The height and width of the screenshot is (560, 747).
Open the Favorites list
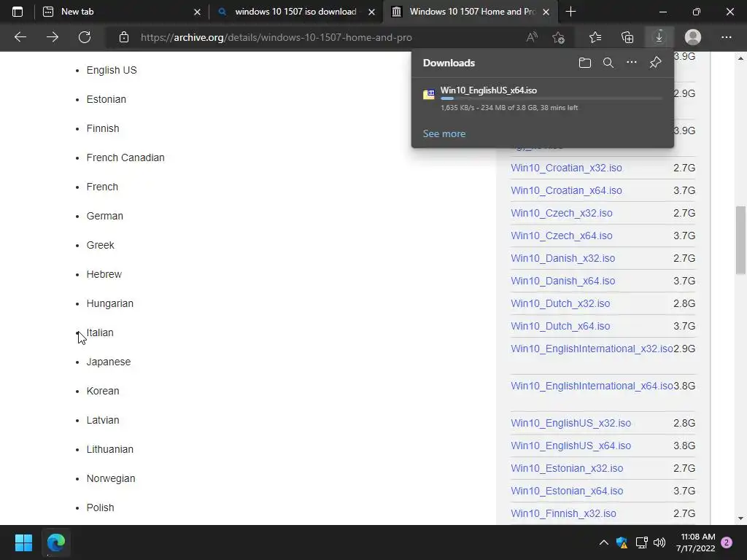tap(595, 37)
